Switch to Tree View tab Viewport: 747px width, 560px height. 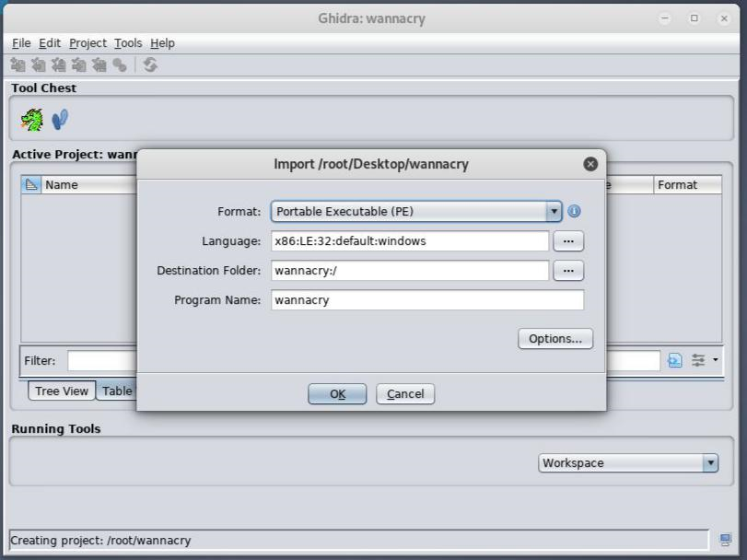tap(62, 391)
